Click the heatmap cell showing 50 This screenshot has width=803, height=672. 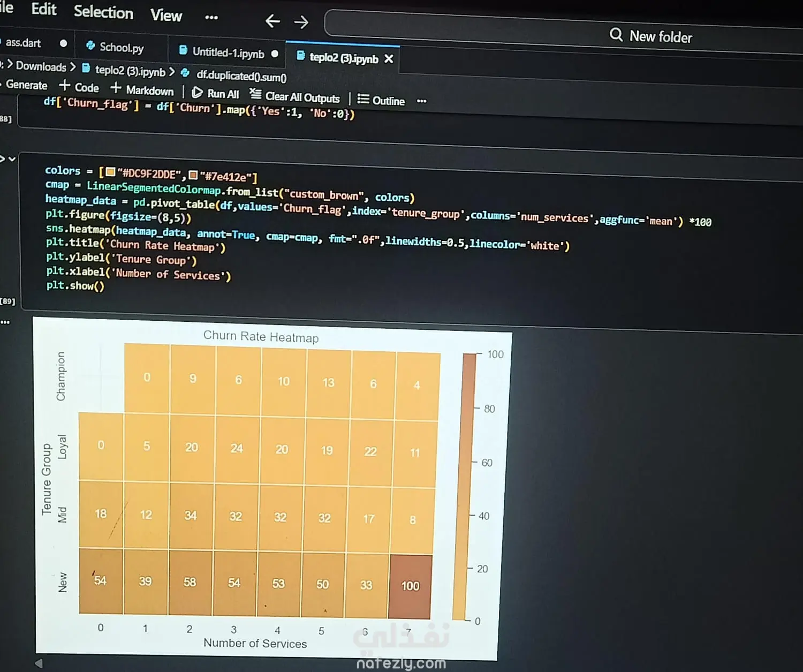(x=322, y=585)
